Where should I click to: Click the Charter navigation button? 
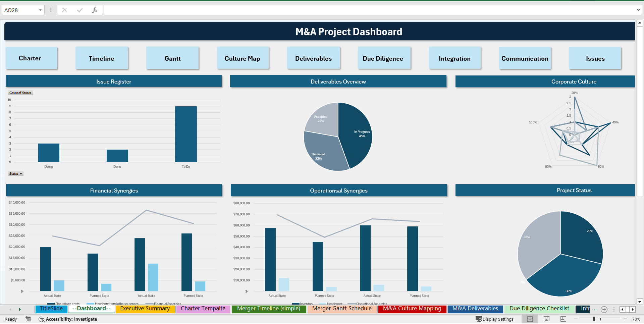point(31,58)
